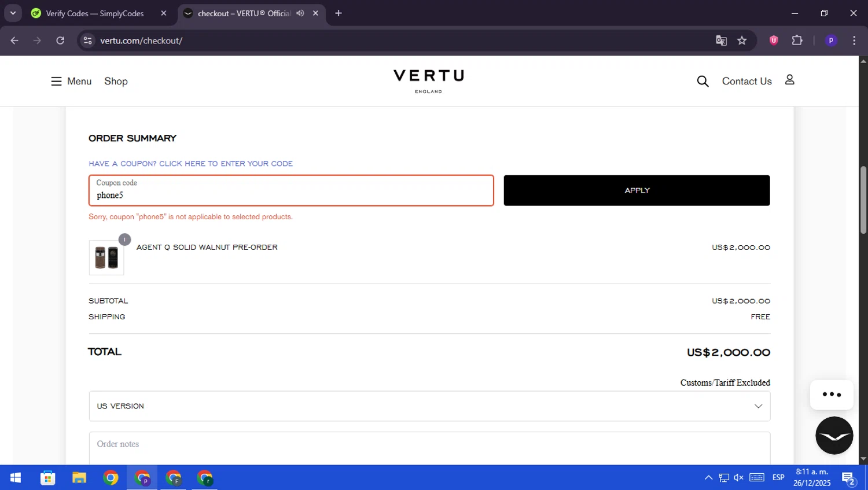Image resolution: width=868 pixels, height=490 pixels.
Task: Click the coupon not applicable error message
Action: click(190, 217)
